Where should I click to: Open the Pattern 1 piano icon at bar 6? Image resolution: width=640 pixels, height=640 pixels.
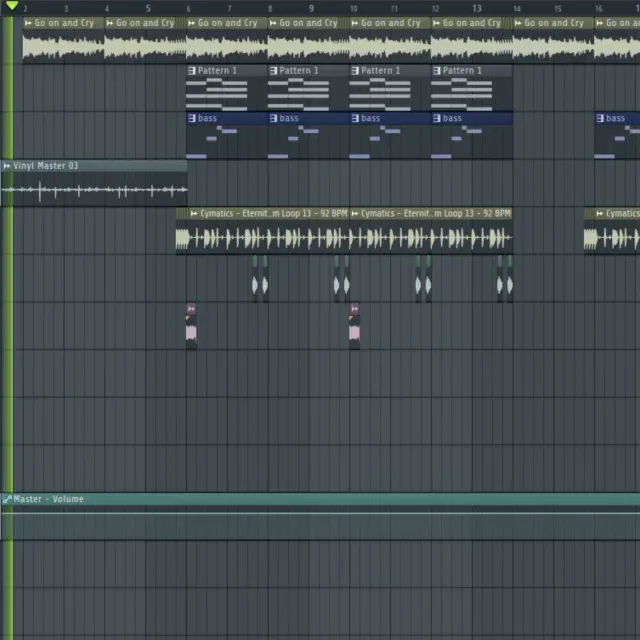[192, 71]
